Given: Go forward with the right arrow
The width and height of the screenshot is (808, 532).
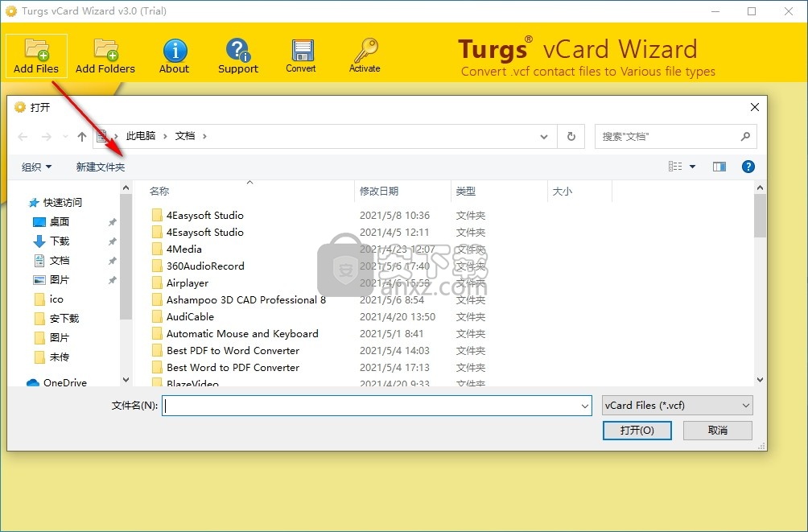Looking at the screenshot, I should coord(47,137).
